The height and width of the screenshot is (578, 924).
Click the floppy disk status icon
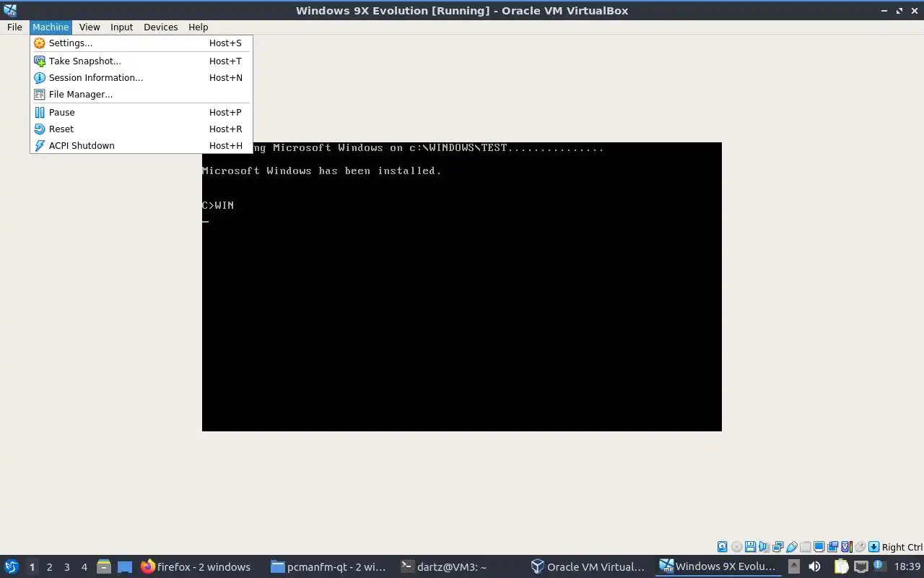[x=750, y=547]
